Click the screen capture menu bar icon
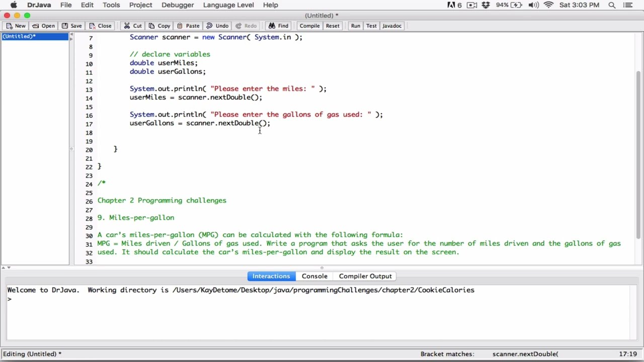The height and width of the screenshot is (362, 644). (472, 5)
